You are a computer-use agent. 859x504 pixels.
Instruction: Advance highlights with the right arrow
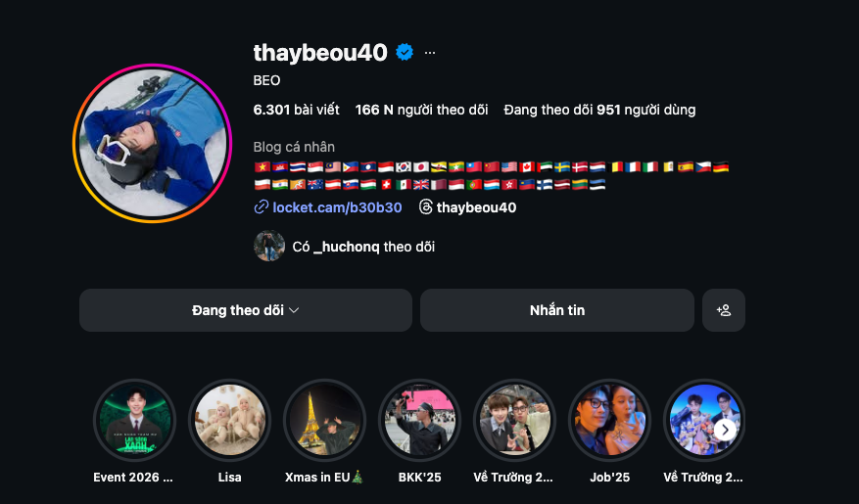725,430
